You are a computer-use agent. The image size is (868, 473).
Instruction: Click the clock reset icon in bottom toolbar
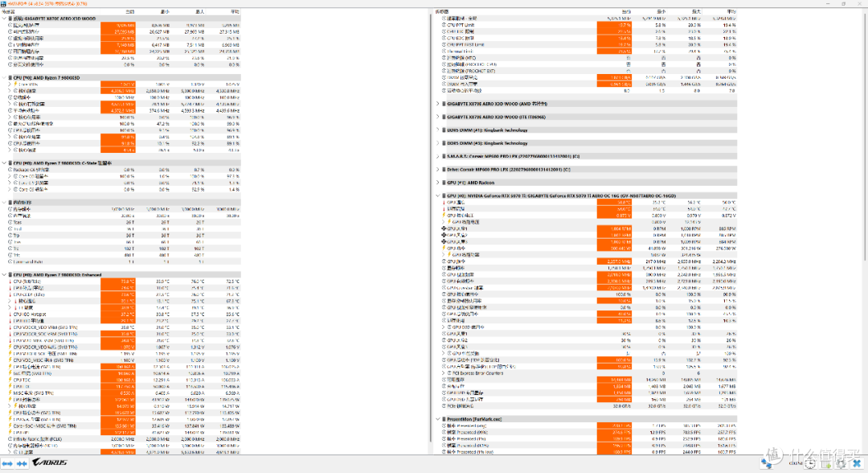click(x=810, y=463)
